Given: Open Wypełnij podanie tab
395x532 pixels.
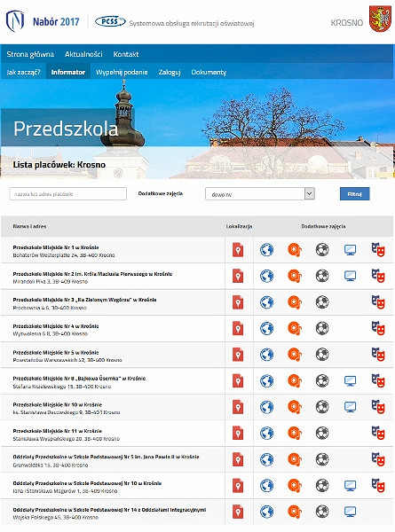Looking at the screenshot, I should click(x=122, y=72).
